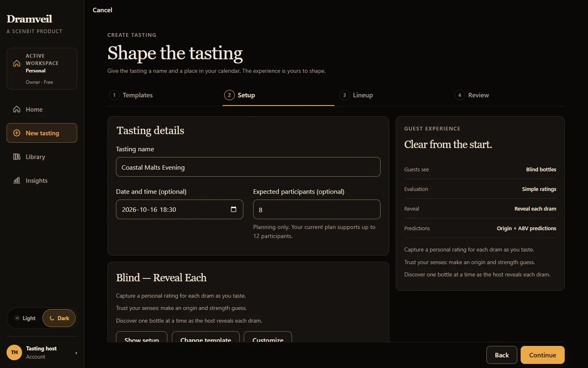Click the 'Reveal each dram' value
This screenshot has width=588, height=368.
coord(535,209)
